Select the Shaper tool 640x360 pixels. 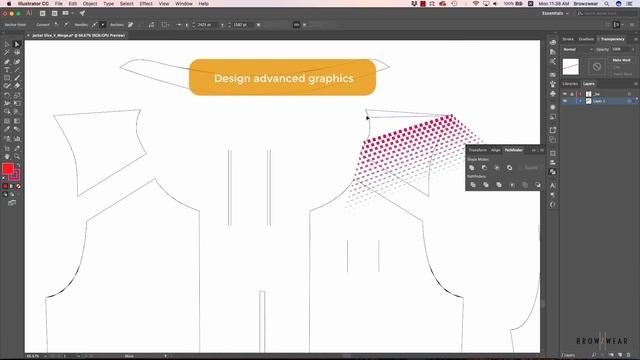click(7, 86)
